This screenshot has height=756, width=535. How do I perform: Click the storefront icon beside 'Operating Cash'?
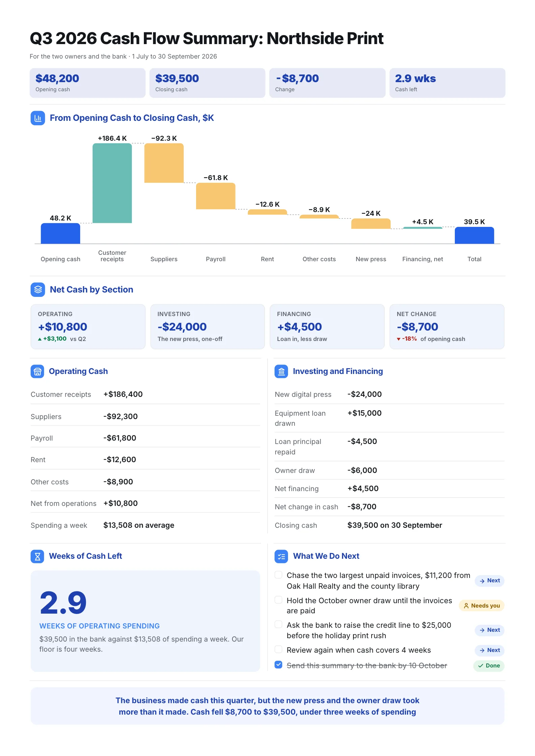(x=37, y=372)
